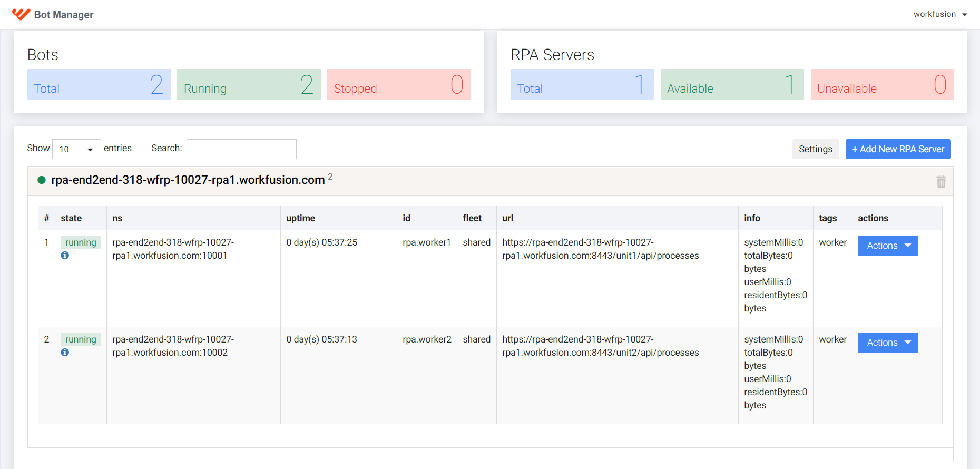This screenshot has width=980, height=469.
Task: Click the 'Bots' panel heading
Action: pos(43,55)
